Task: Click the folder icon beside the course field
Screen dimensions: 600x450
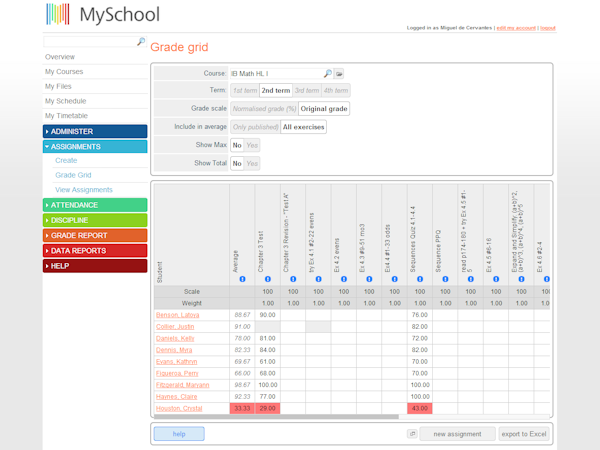Action: pyautogui.click(x=339, y=73)
